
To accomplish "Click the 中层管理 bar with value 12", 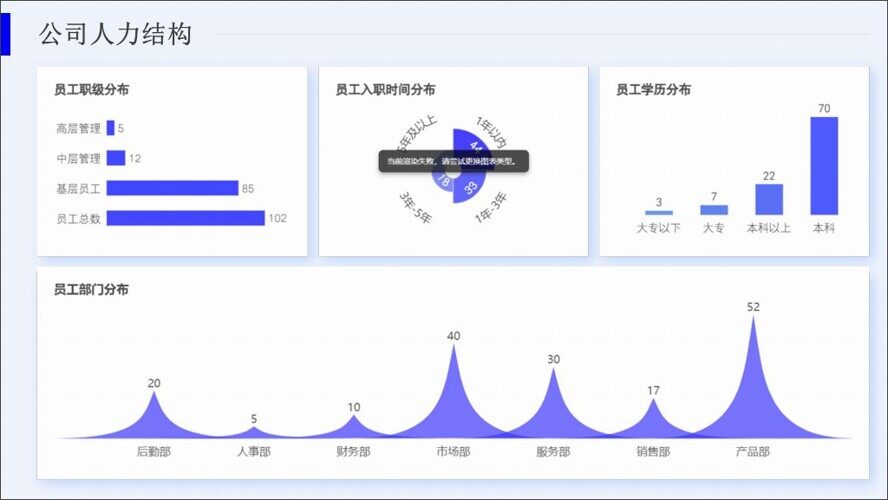I will click(115, 158).
